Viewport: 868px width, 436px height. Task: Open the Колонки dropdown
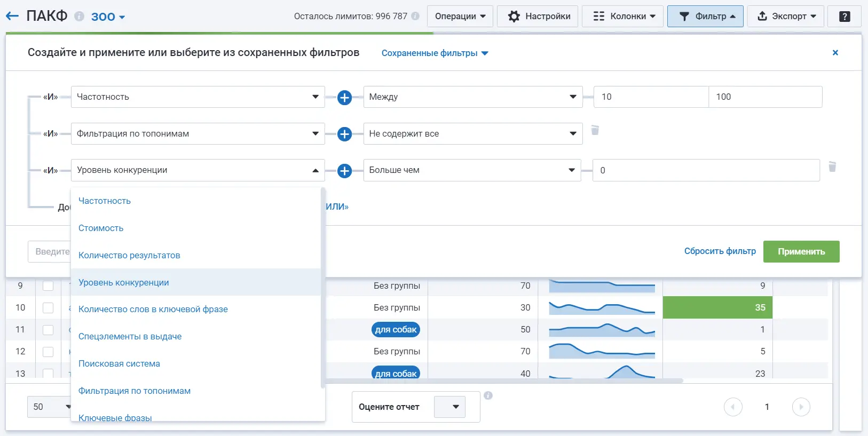point(622,16)
